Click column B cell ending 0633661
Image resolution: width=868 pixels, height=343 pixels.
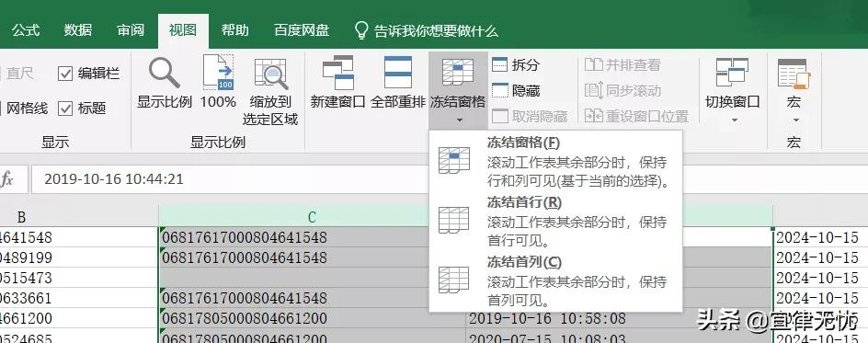79,298
